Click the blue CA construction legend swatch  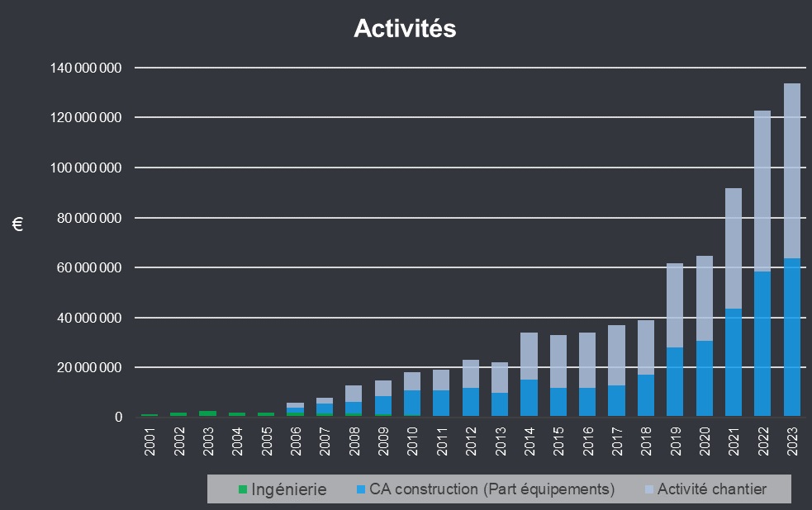tap(361, 489)
